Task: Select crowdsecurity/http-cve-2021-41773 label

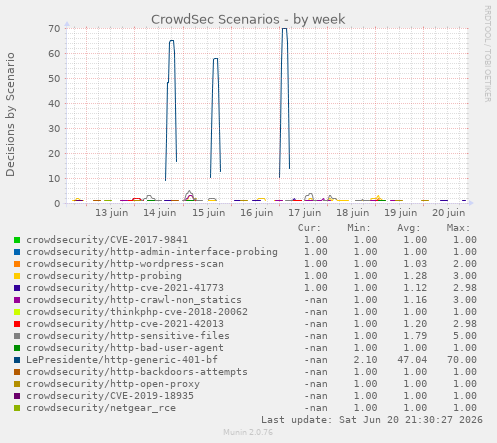Action: pos(125,288)
